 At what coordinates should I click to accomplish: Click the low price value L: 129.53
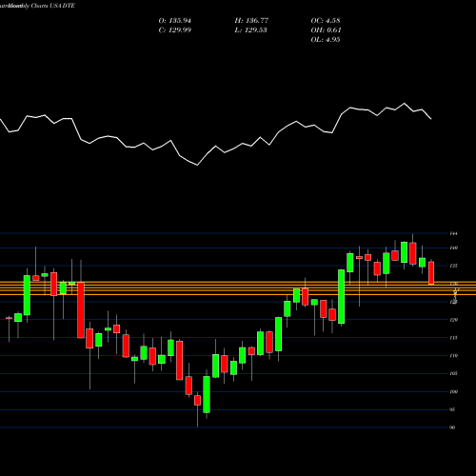pos(251,30)
